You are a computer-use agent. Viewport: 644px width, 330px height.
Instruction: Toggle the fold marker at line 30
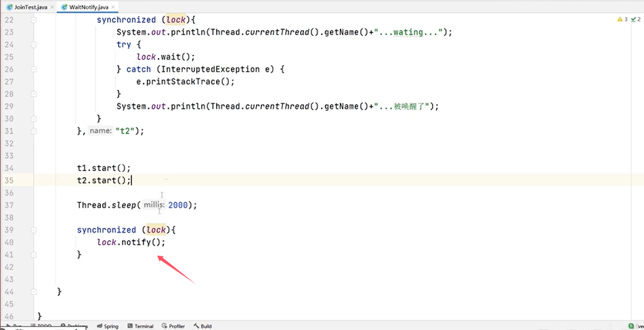(34, 118)
